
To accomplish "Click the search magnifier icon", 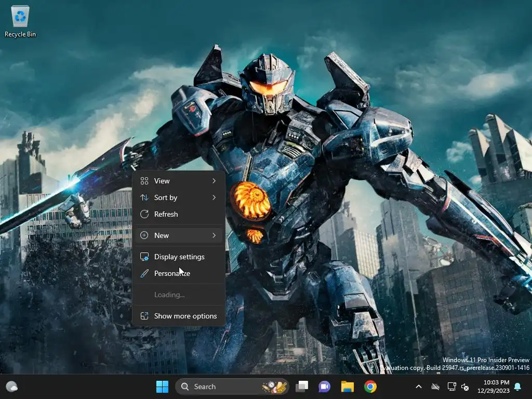I will (185, 387).
